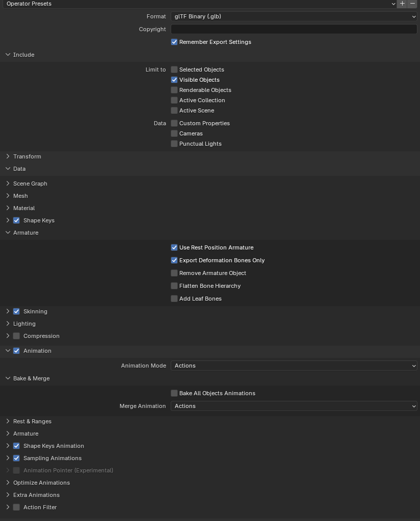Open the Merge Animation dropdown
420x521 pixels.
pyautogui.click(x=294, y=406)
